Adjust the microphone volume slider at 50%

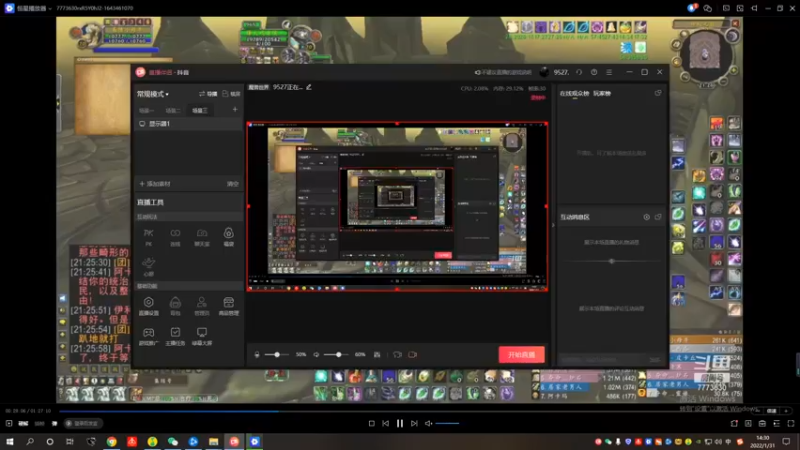tap(277, 355)
